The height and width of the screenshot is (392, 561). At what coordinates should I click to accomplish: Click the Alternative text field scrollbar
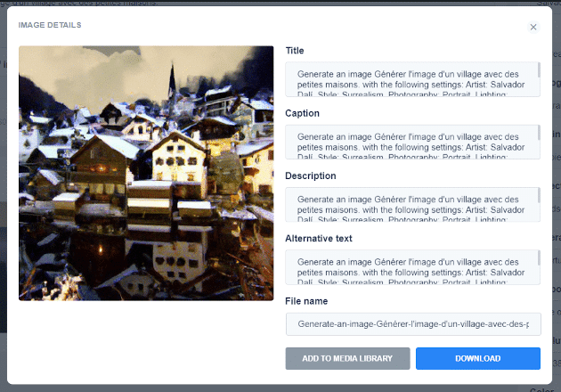point(539,258)
